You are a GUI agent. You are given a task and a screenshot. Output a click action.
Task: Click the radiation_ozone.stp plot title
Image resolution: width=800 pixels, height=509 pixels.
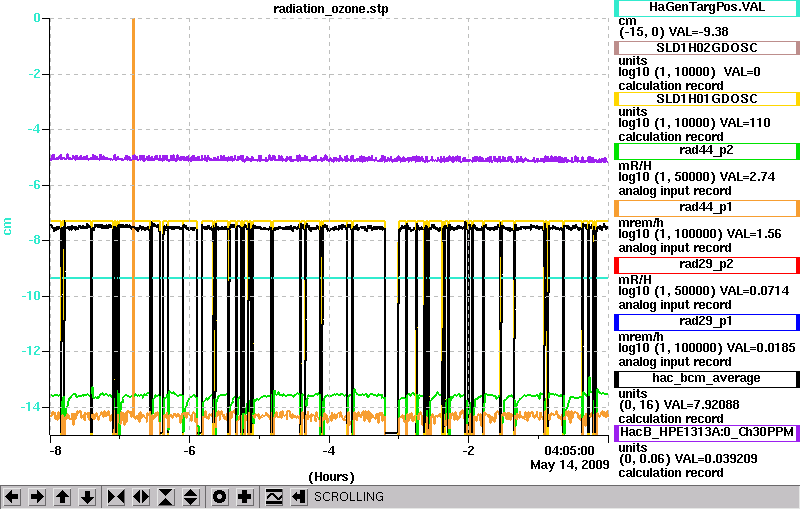point(331,9)
